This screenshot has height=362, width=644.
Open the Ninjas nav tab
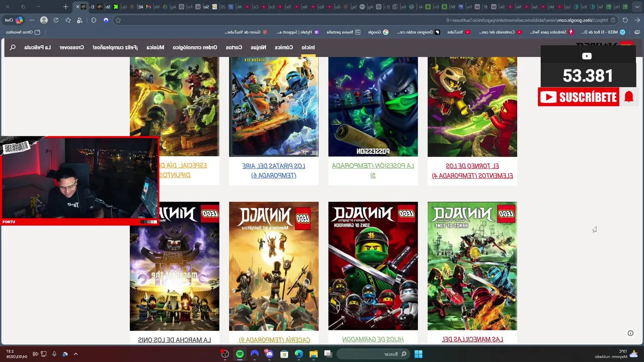[259, 47]
